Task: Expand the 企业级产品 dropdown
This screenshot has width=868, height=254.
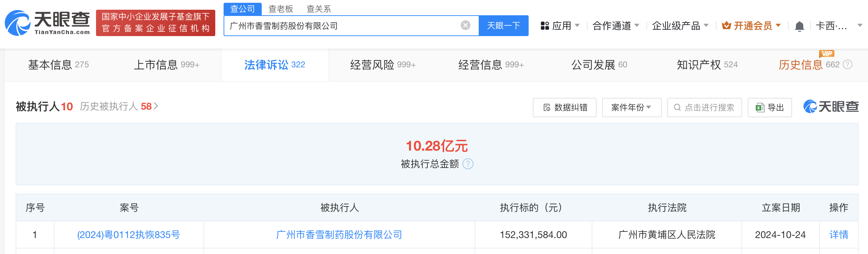Action: coord(706,25)
